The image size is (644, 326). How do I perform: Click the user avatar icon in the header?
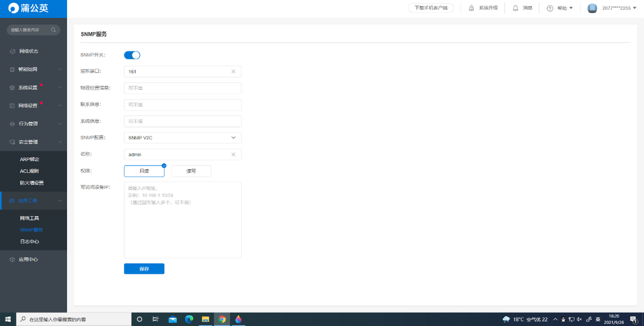click(x=592, y=8)
